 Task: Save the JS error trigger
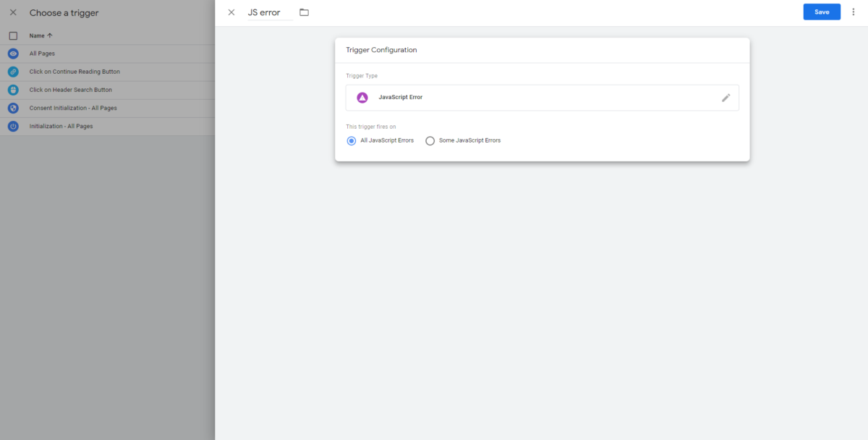[822, 12]
